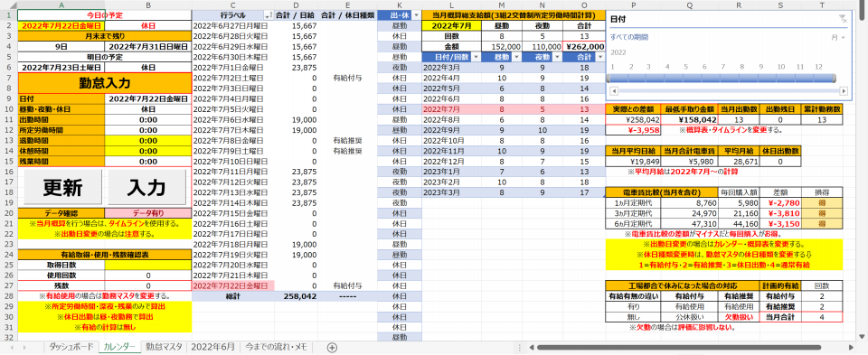Click the timeline's right scroll arrow
This screenshot has width=868, height=355.
[x=844, y=91]
